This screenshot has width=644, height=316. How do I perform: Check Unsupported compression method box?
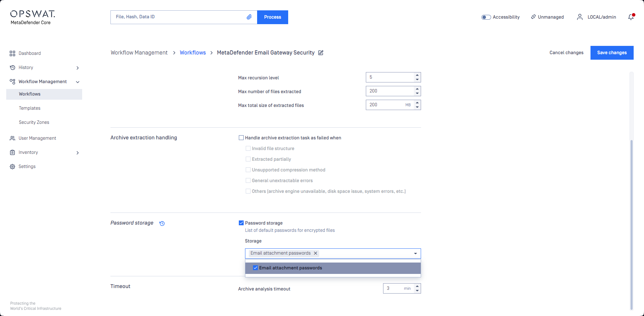(x=248, y=170)
